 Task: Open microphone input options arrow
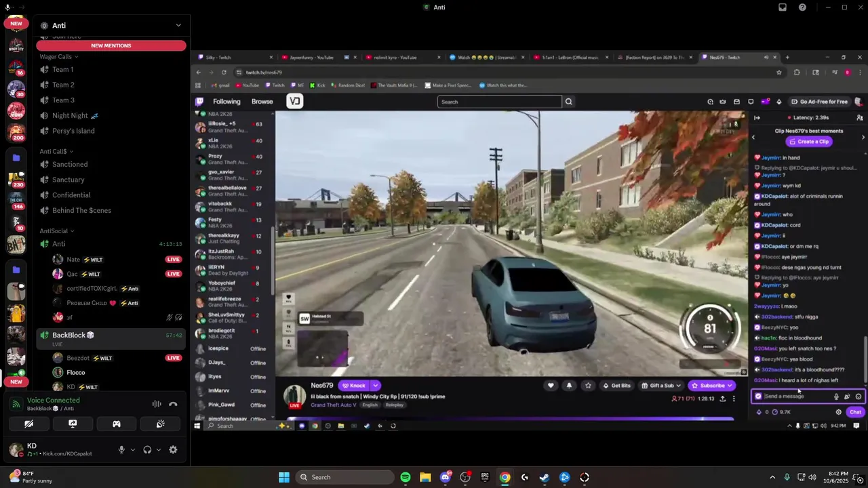[x=132, y=449]
